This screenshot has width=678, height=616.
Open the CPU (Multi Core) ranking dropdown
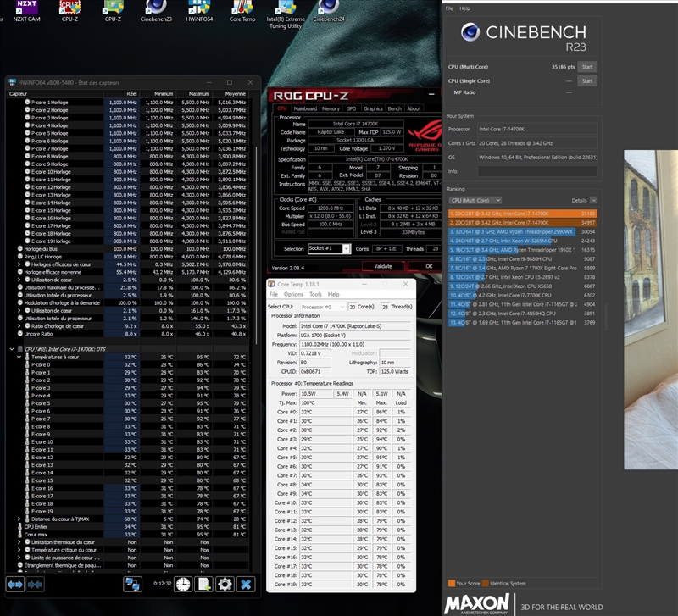475,200
